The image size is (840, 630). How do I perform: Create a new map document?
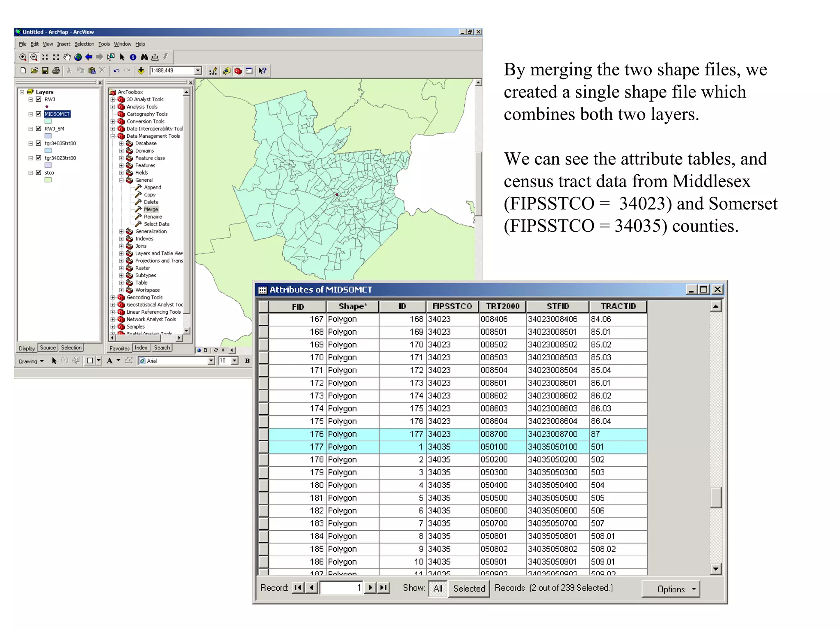pyautogui.click(x=23, y=71)
